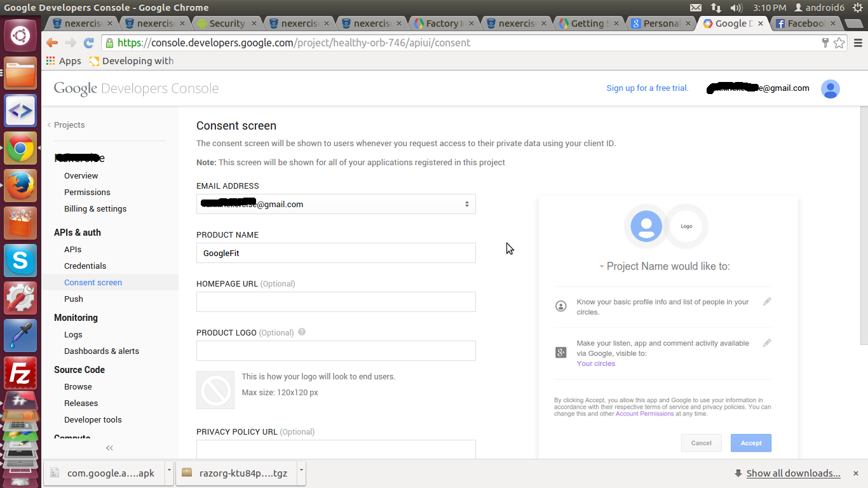Open Push in the sidebar
Screen dimensions: 868x488
(x=74, y=299)
